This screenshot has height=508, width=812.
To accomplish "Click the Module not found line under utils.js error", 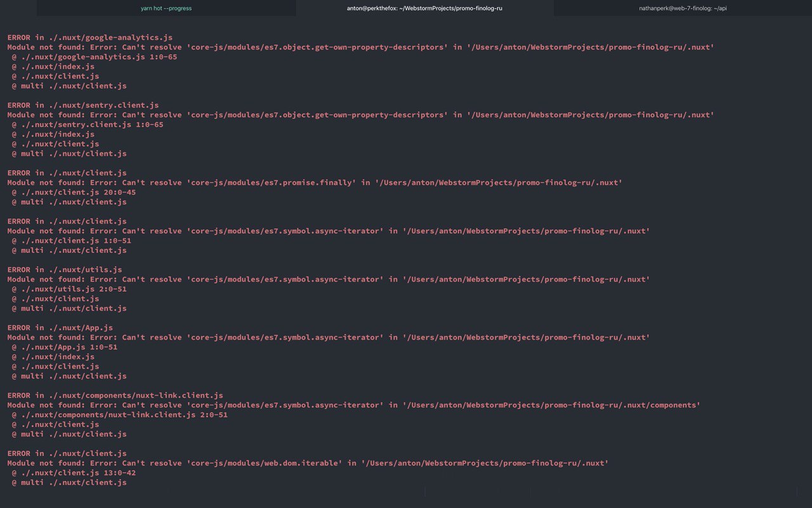I will 329,279.
